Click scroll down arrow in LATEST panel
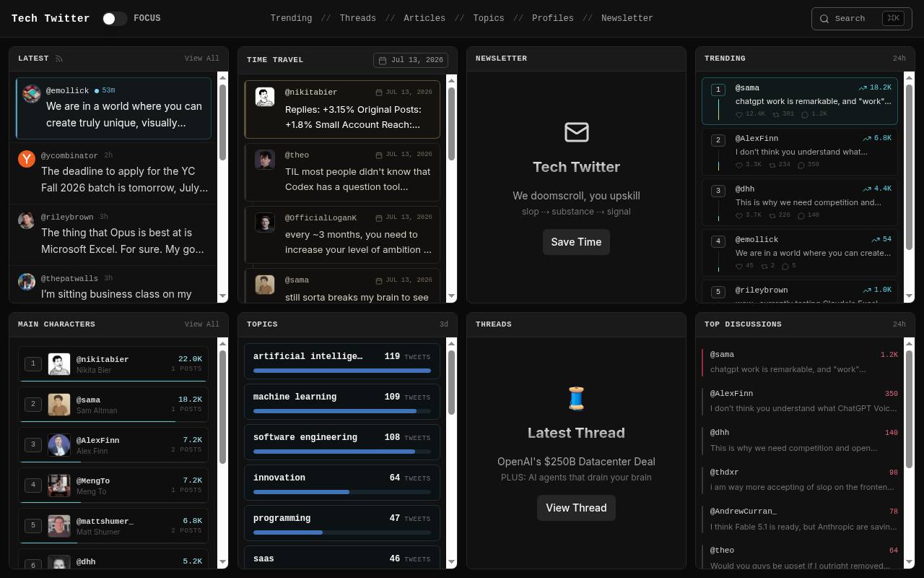The width and height of the screenshot is (924, 578). tap(222, 296)
